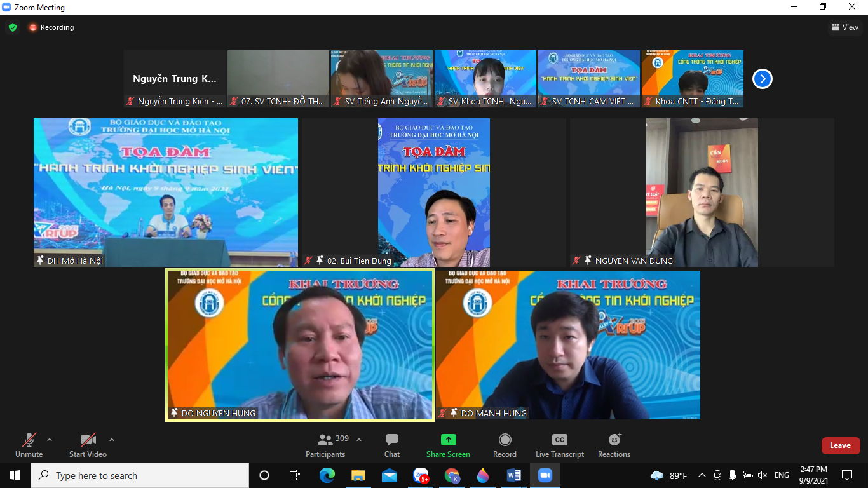Open the Participants panel
The image size is (868, 488).
325,445
